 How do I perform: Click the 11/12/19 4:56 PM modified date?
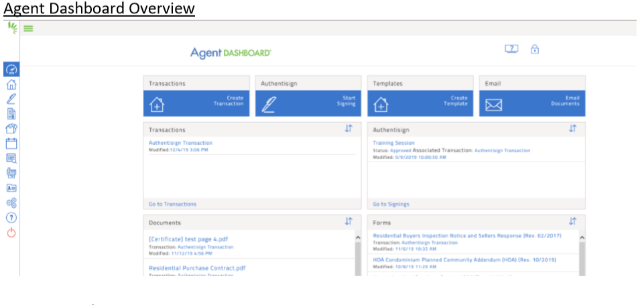tap(192, 253)
